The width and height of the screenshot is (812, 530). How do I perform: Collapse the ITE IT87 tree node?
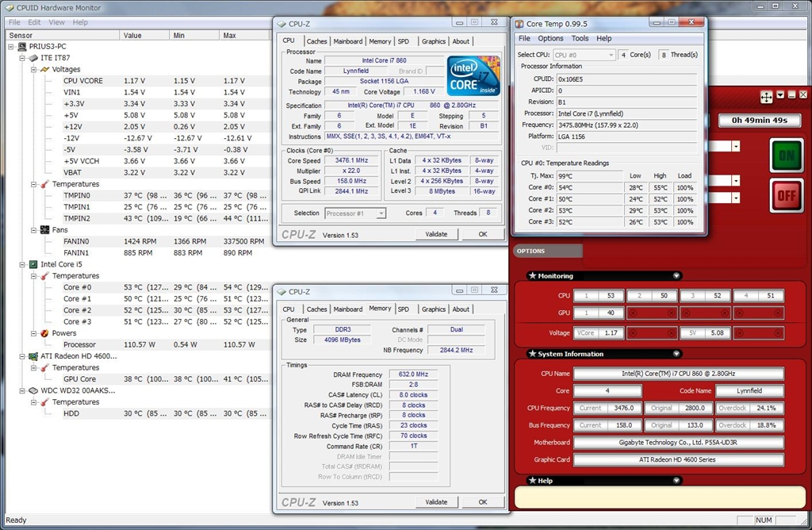22,58
